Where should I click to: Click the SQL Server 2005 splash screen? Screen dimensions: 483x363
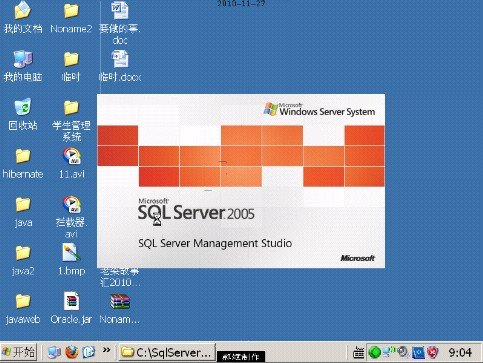[241, 181]
